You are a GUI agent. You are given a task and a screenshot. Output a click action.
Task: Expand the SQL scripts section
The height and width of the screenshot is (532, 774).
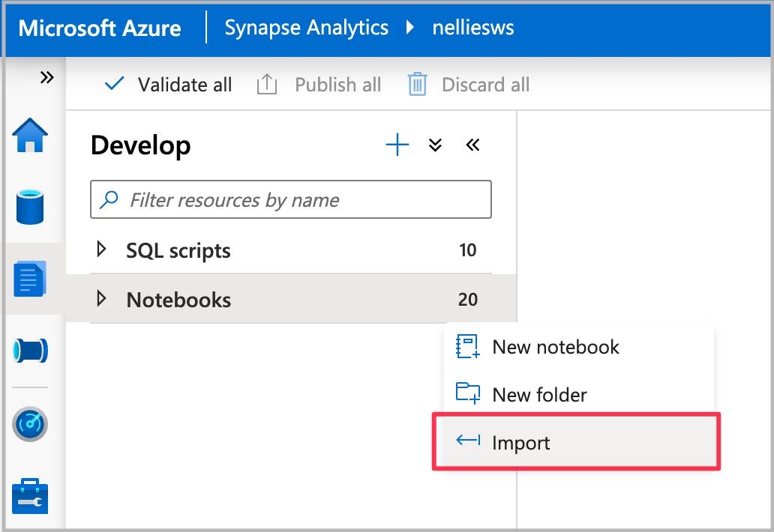[102, 250]
